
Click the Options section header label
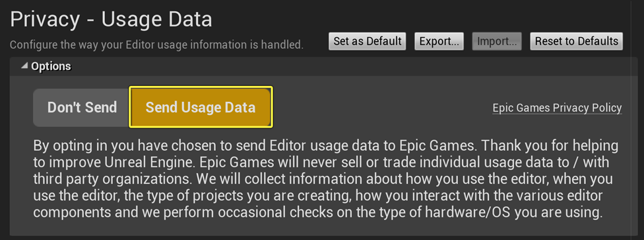point(51,66)
